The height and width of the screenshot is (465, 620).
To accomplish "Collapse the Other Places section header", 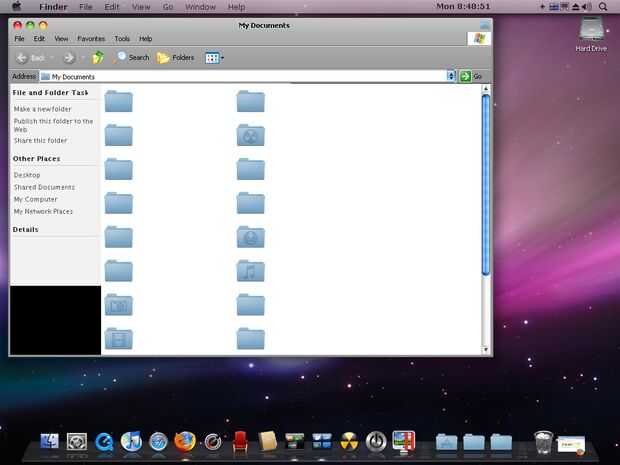I will (x=36, y=159).
